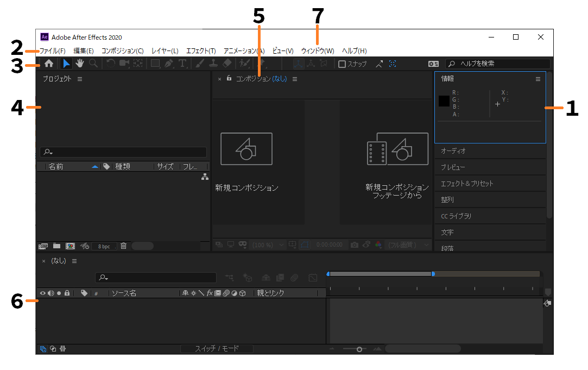Adjust the timeline zoom slider

click(x=359, y=348)
